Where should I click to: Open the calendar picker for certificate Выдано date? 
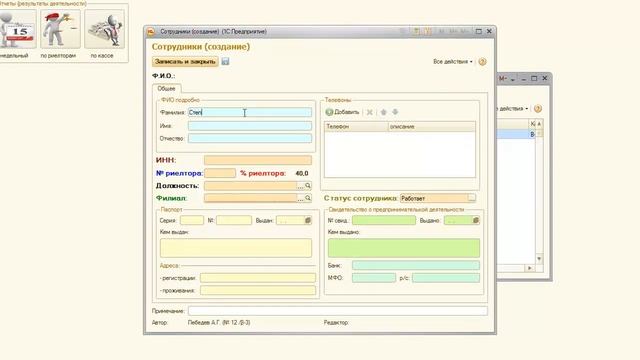[x=476, y=220]
